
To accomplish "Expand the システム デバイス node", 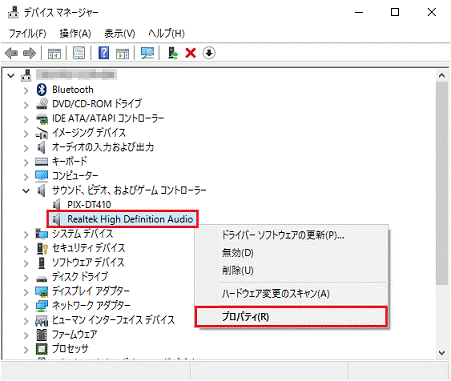I will pos(26,234).
